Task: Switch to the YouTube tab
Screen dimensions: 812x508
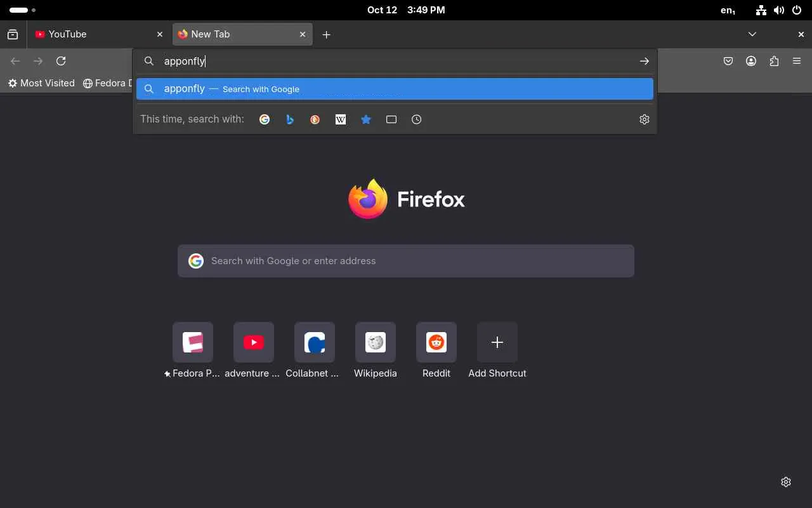Action: pyautogui.click(x=100, y=34)
